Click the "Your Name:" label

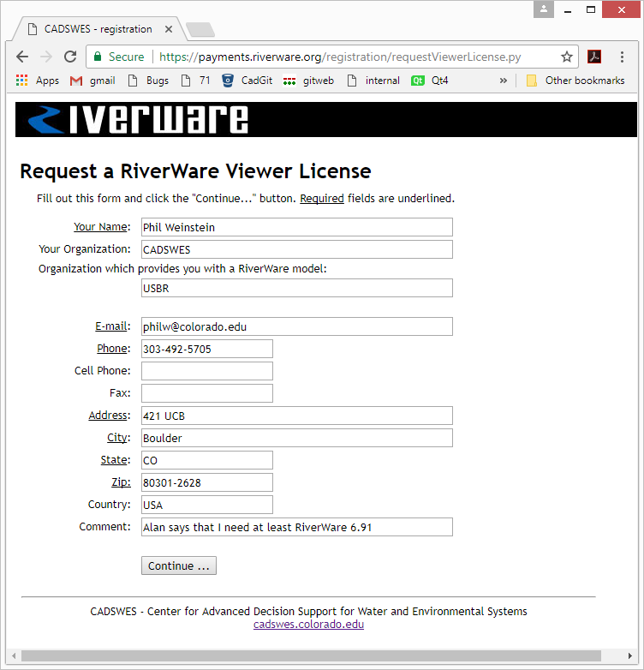102,227
